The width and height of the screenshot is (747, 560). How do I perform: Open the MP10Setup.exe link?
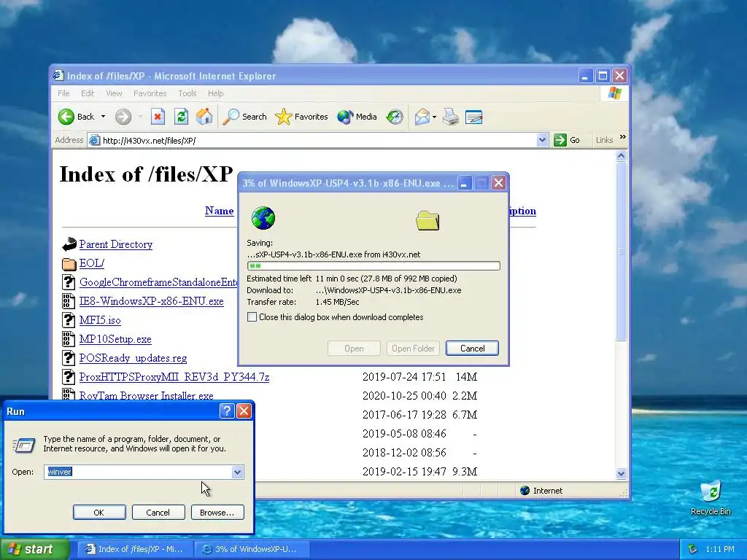(x=115, y=340)
